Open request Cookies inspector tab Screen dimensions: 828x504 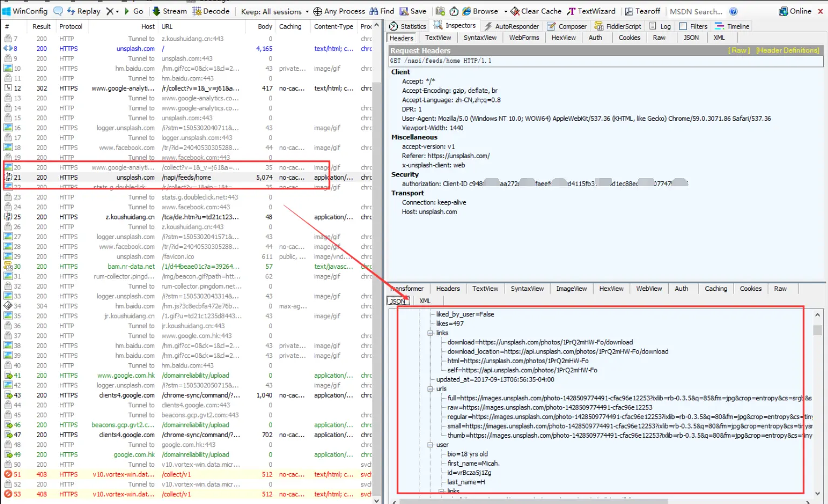(x=629, y=38)
